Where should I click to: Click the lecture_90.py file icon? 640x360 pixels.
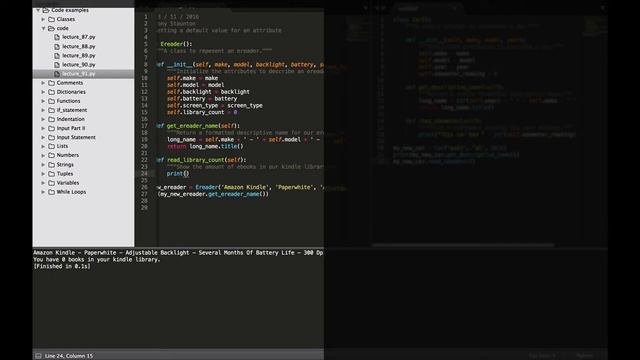click(57, 64)
